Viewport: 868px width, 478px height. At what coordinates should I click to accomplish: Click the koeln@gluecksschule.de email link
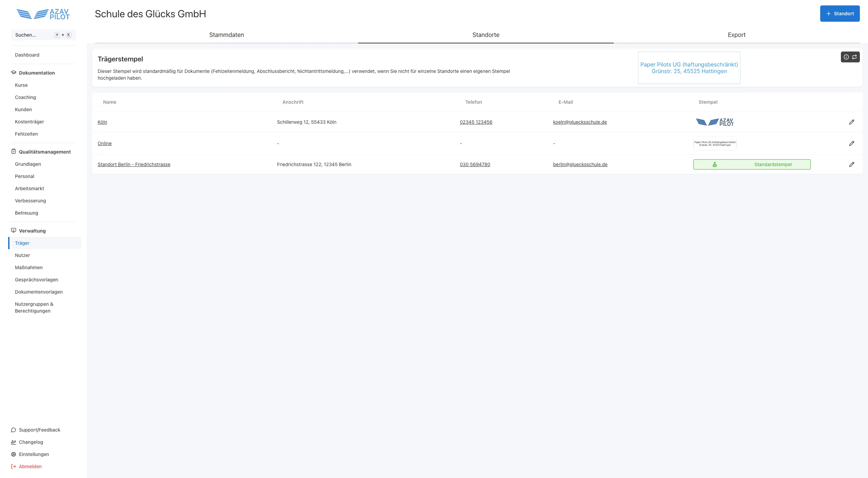tap(580, 122)
